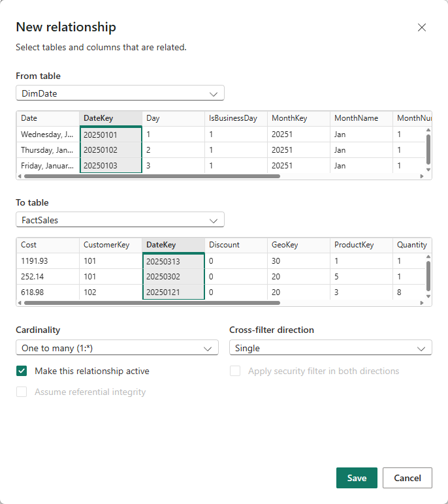
Task: Toggle Apply security filter in both directions
Action: [x=236, y=371]
